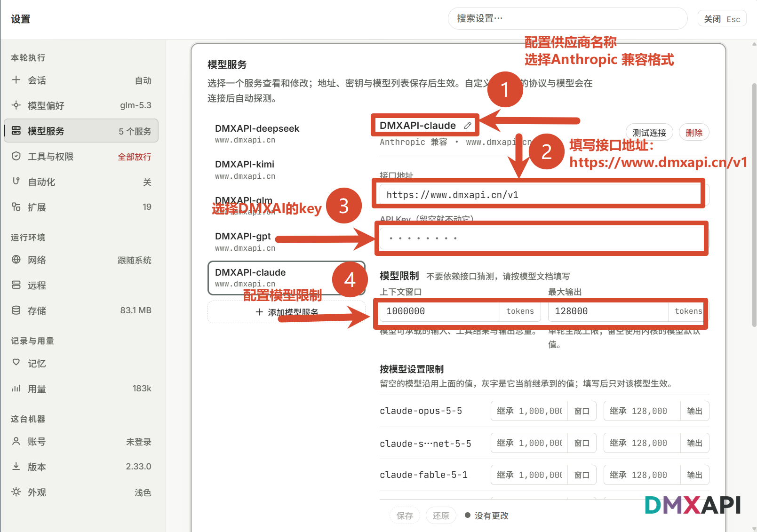Screen dimensions: 757x532
Task: Click the 接口地址 URL input field
Action: point(544,195)
